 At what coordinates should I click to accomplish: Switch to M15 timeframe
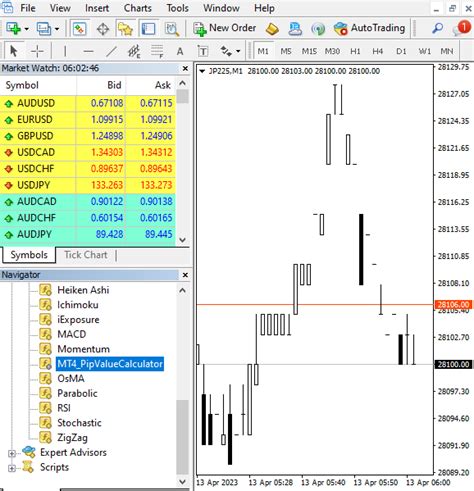point(309,51)
